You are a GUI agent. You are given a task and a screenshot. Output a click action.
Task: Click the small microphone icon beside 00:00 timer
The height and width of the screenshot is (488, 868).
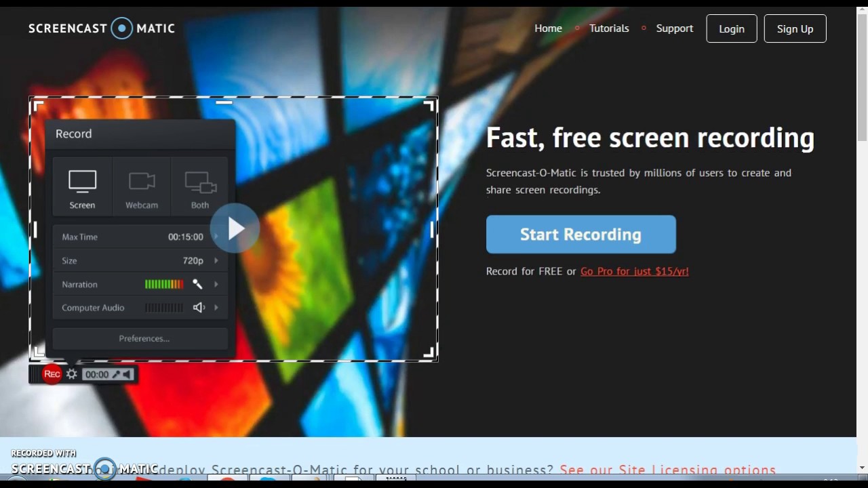(116, 374)
